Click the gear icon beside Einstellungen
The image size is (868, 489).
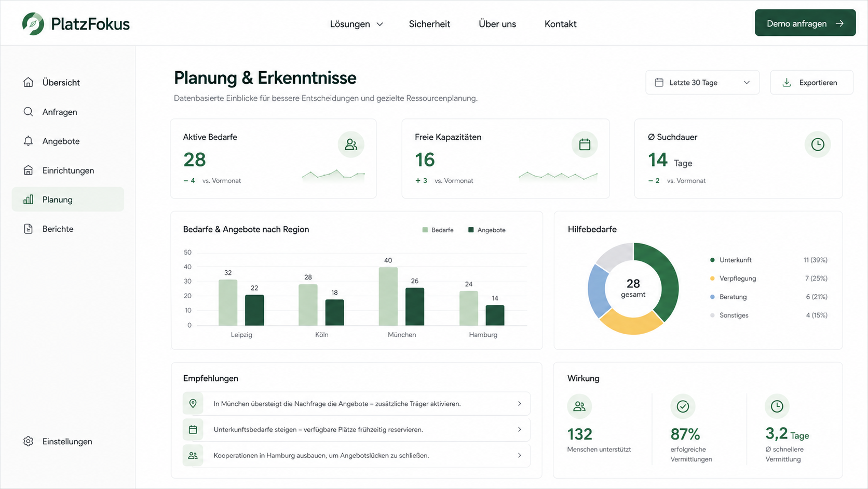28,441
